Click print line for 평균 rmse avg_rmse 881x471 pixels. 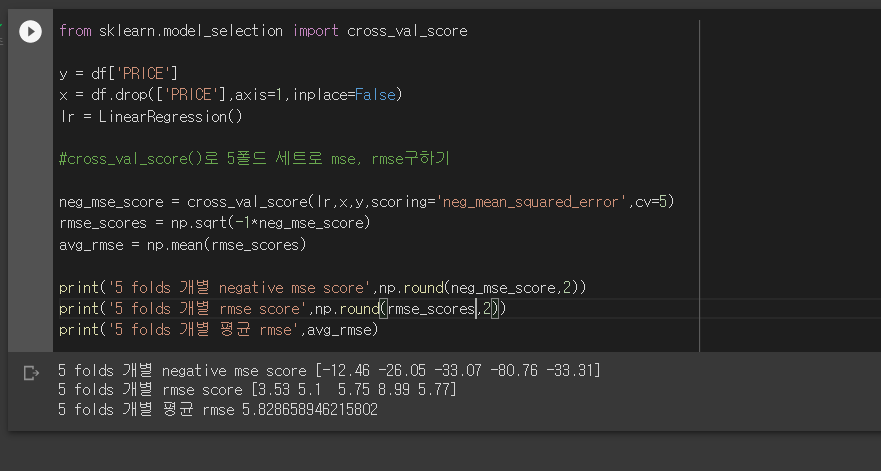point(219,330)
